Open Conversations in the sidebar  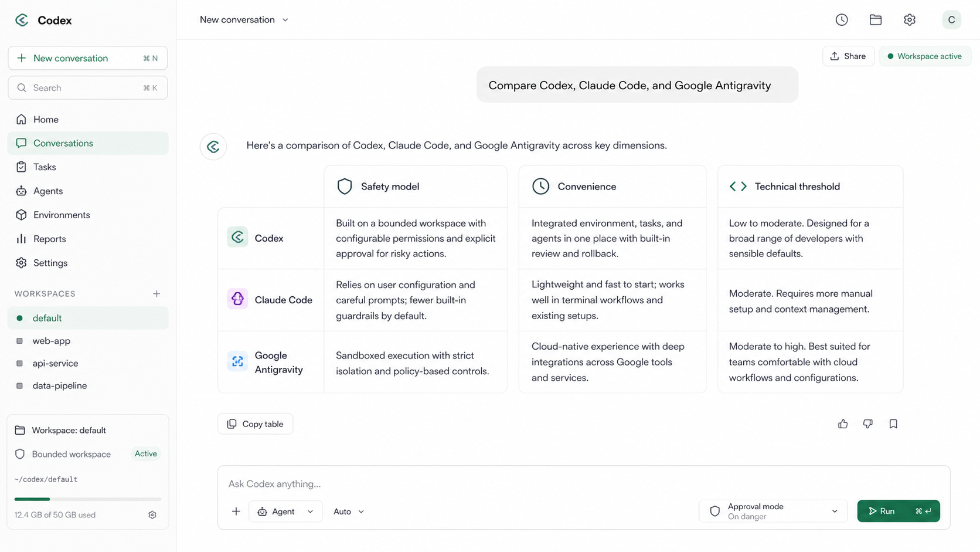pyautogui.click(x=88, y=143)
